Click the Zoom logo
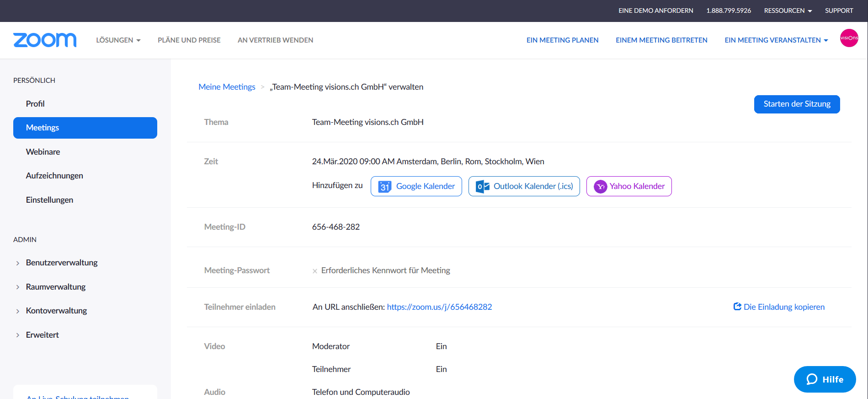Screen dimensions: 868x399 pyautogui.click(x=45, y=40)
